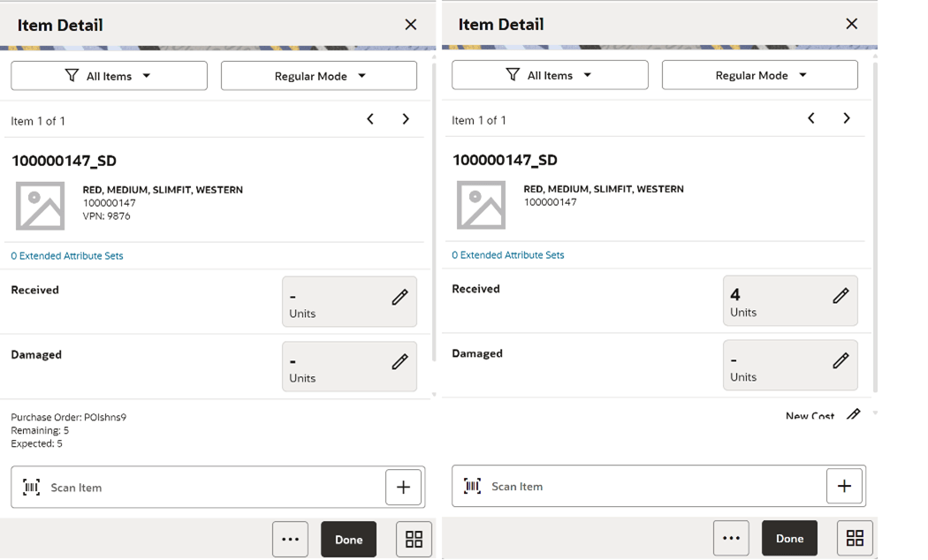The image size is (928, 560).
Task: Click 'Item 1 of 1' in right panel
Action: click(479, 120)
